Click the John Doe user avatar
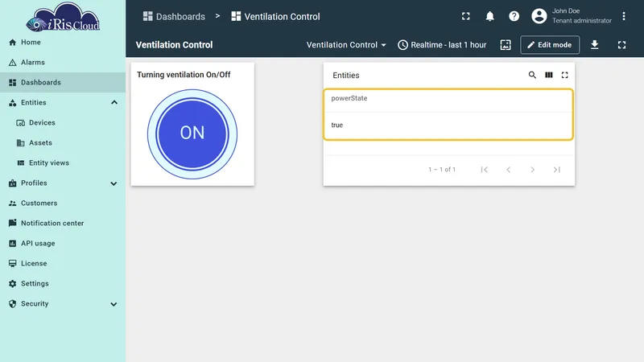Image resolution: width=644 pixels, height=362 pixels. [539, 16]
